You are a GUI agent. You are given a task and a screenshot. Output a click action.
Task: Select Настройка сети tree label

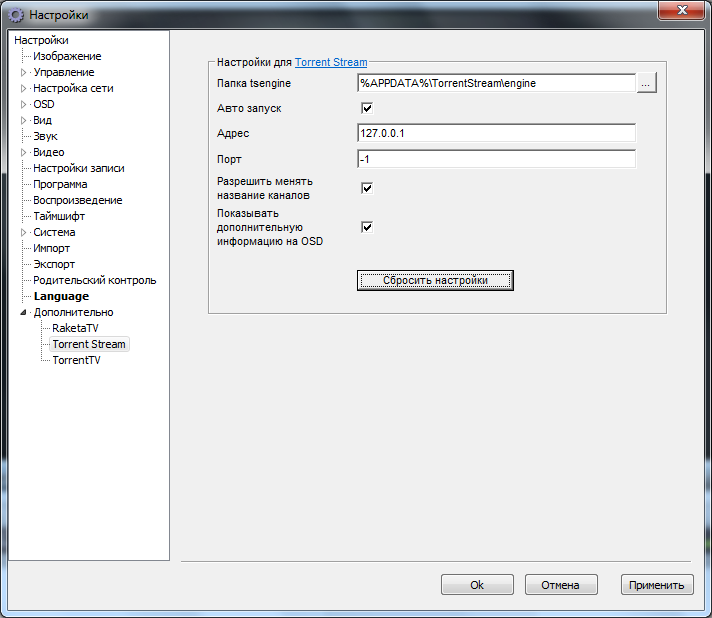point(73,89)
